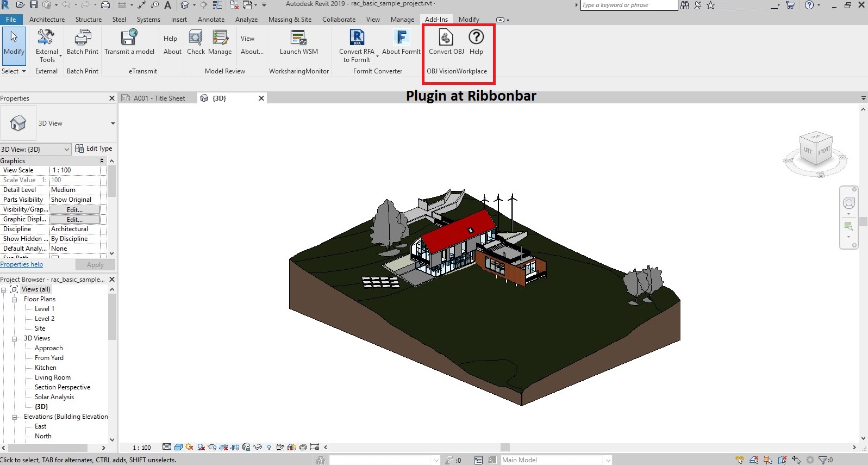Click the Apply button in Properties
Image resolution: width=868 pixels, height=465 pixels.
tap(95, 265)
